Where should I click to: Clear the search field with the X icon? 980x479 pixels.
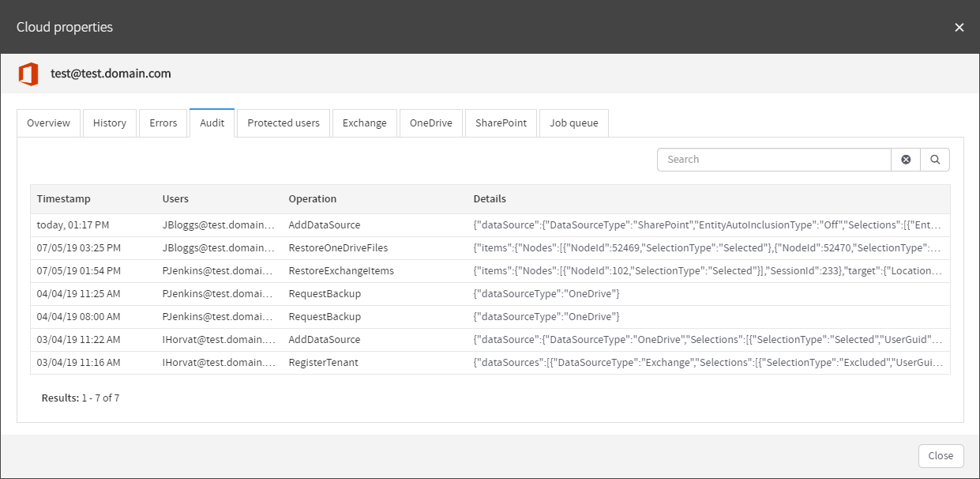pos(906,160)
